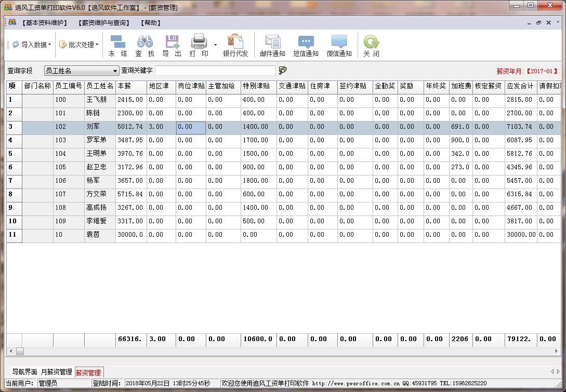
Task: Click the 查询关键字 search input field
Action: tap(215, 71)
